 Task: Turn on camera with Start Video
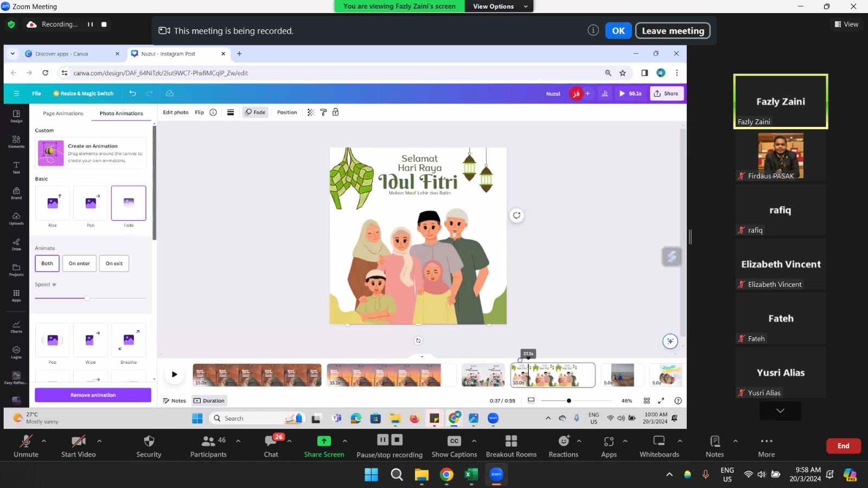[79, 446]
